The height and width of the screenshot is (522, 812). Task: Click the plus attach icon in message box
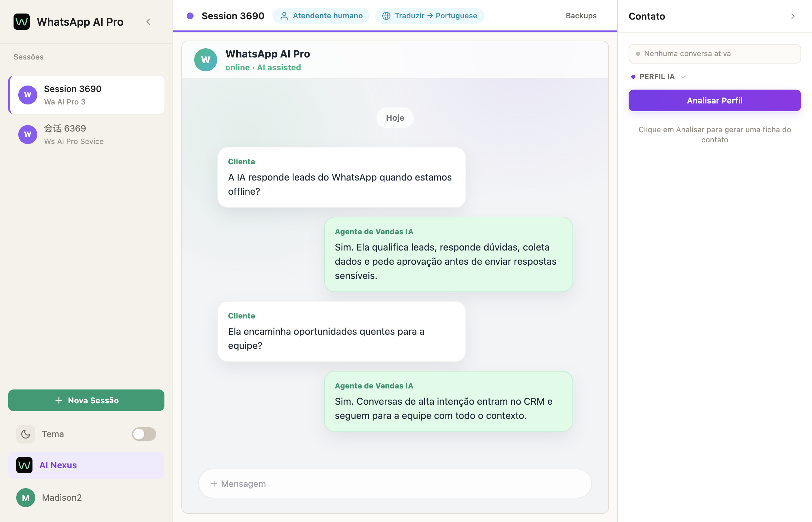point(214,484)
